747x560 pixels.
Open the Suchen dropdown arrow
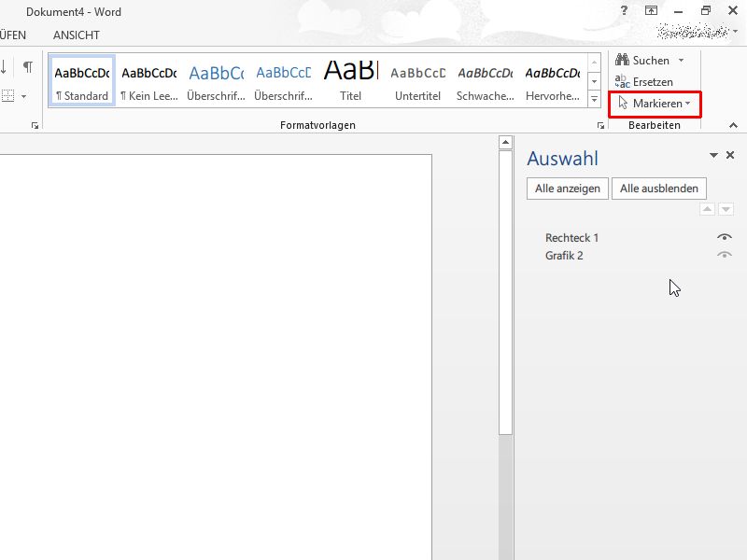point(682,61)
